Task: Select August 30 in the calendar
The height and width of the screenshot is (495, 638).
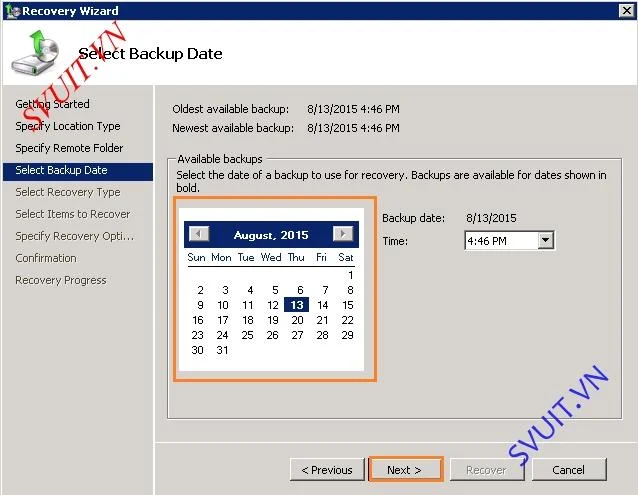Action: pyautogui.click(x=197, y=350)
